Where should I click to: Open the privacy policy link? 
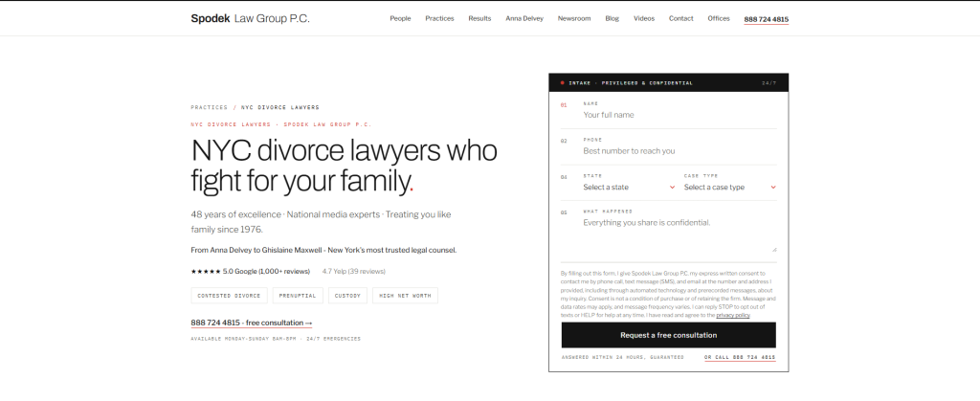click(732, 316)
